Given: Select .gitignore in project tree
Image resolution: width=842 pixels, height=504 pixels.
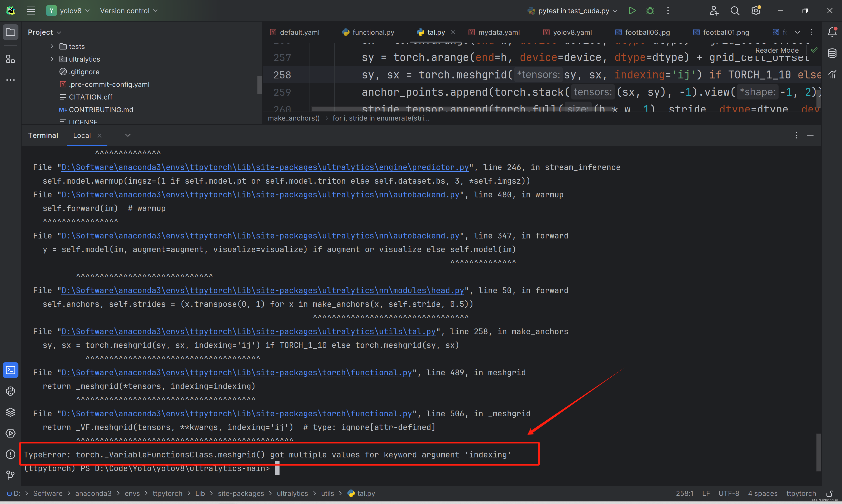Looking at the screenshot, I should (x=84, y=72).
